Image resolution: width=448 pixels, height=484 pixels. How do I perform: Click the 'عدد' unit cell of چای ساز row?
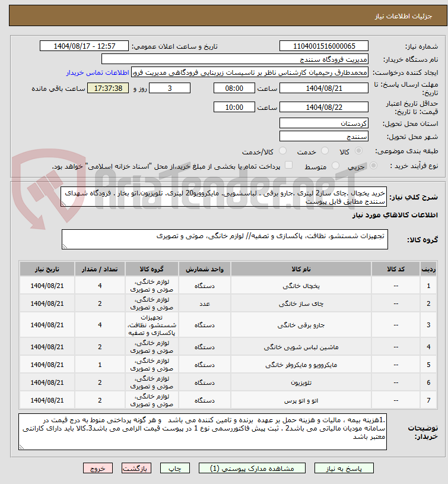pos(205,303)
